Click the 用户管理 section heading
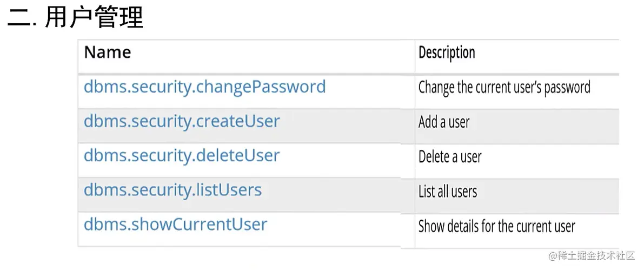Viewport: 644px width, 270px height. point(94,18)
